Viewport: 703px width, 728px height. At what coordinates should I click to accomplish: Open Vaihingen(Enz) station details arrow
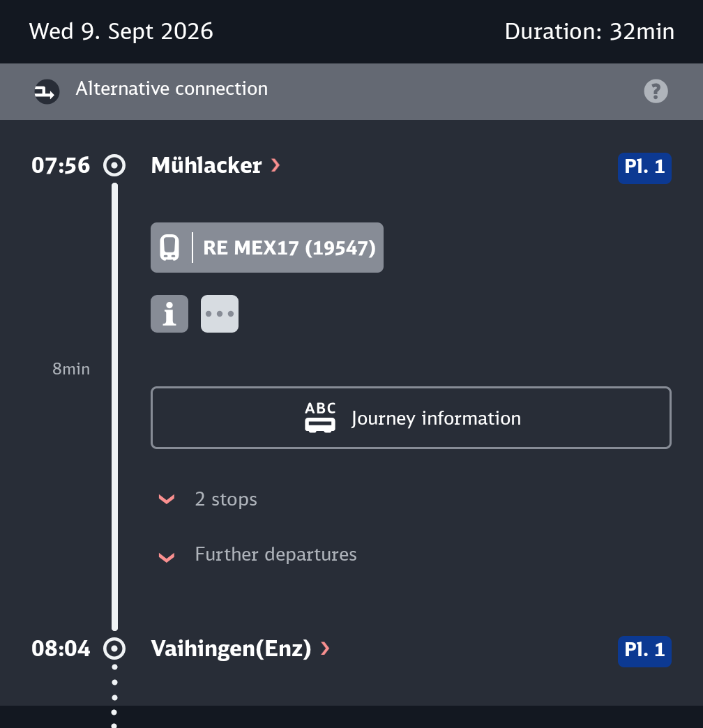point(325,649)
